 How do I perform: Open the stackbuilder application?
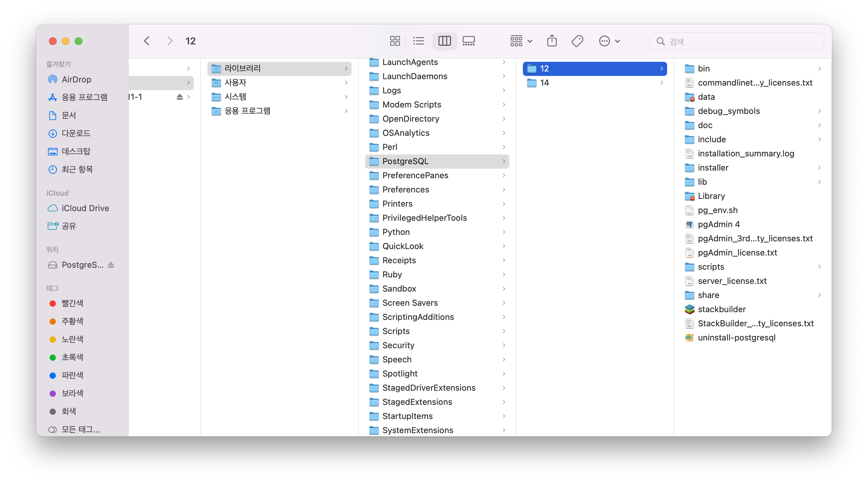722,309
